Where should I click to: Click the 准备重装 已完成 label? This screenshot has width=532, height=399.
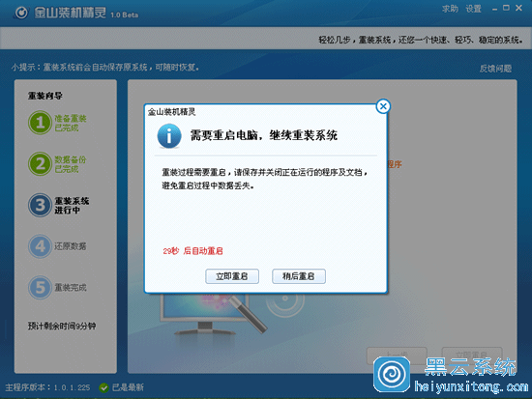[71, 123]
